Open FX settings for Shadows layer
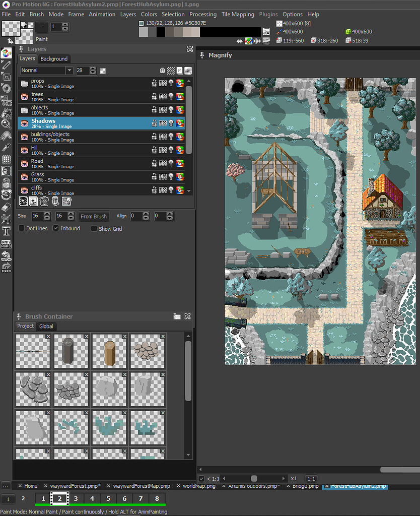The height and width of the screenshot is (516, 420). [x=163, y=123]
